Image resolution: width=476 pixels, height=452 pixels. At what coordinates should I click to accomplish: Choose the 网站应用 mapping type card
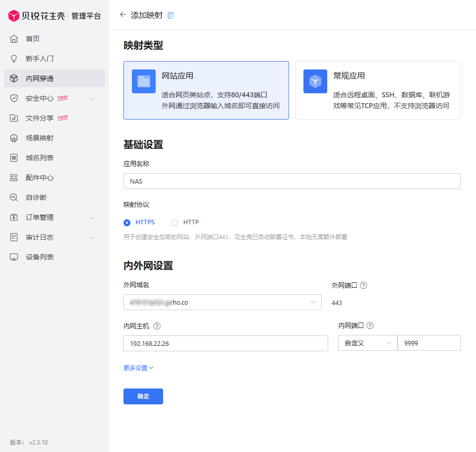(x=206, y=90)
